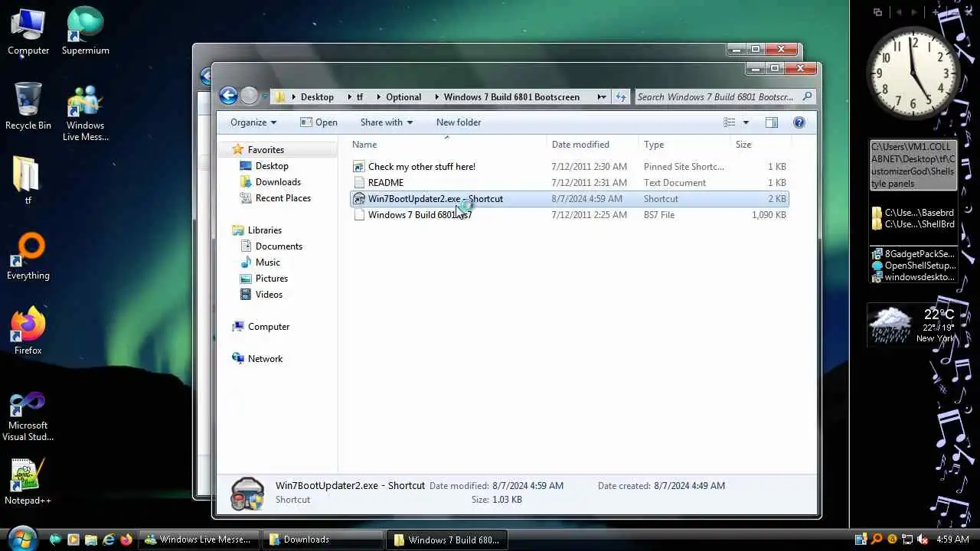Screen dimensions: 980x551
Task: Go back with the Explorer Back arrow
Action: point(228,96)
